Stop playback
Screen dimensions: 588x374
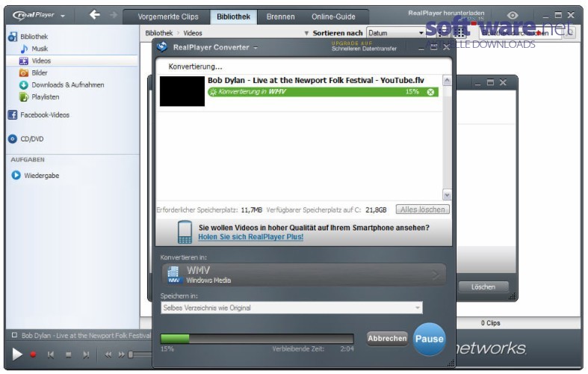coord(68,355)
